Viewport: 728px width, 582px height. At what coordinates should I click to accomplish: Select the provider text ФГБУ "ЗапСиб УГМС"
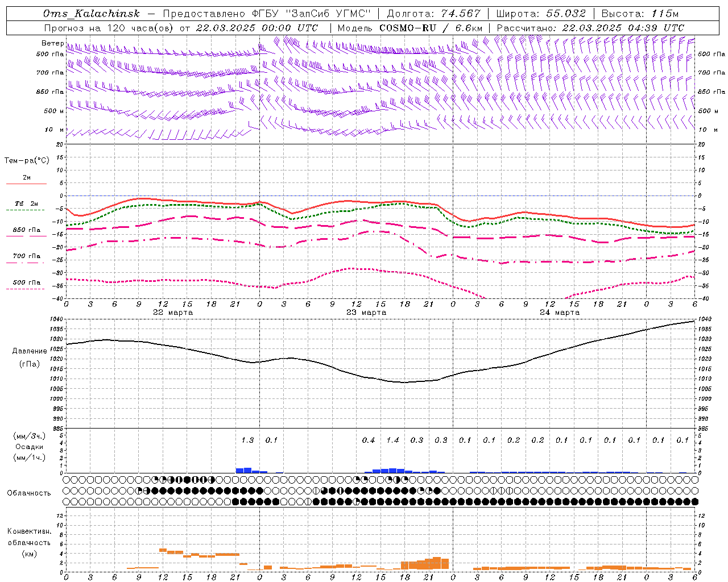click(312, 14)
